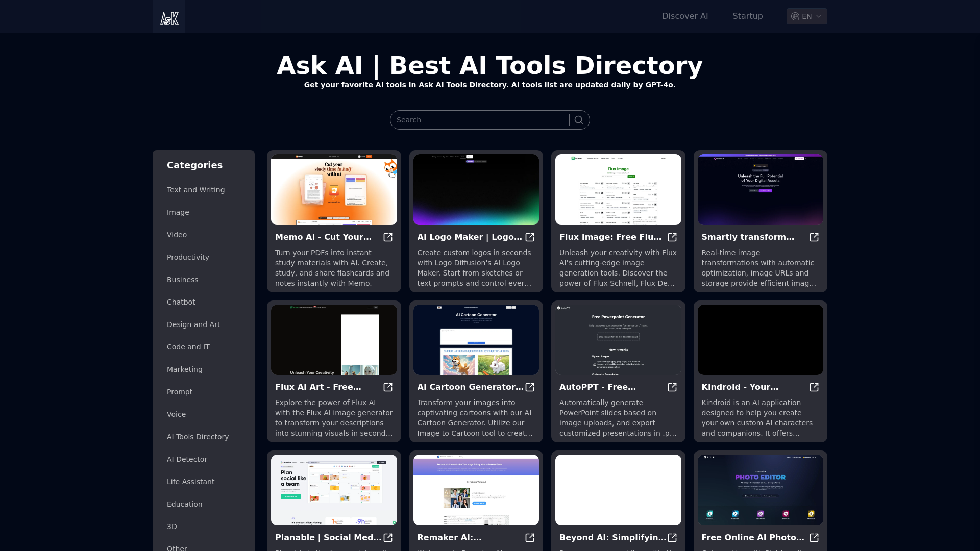980x551 pixels.
Task: Click 'Beyond AI: Simplifyin...' title
Action: [x=612, y=538]
